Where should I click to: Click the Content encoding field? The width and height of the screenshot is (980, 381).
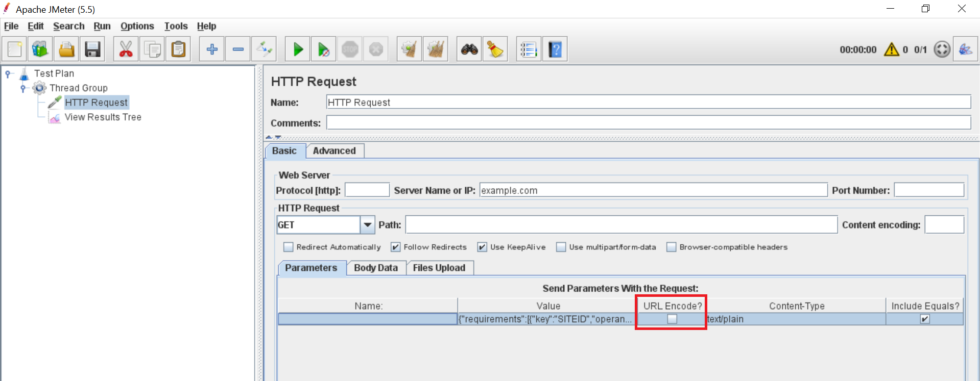[944, 224]
